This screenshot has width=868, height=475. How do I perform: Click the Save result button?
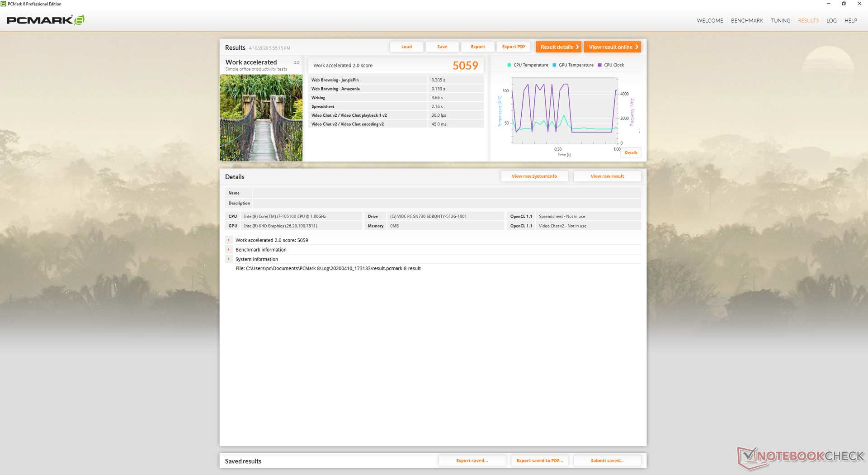[x=442, y=47]
